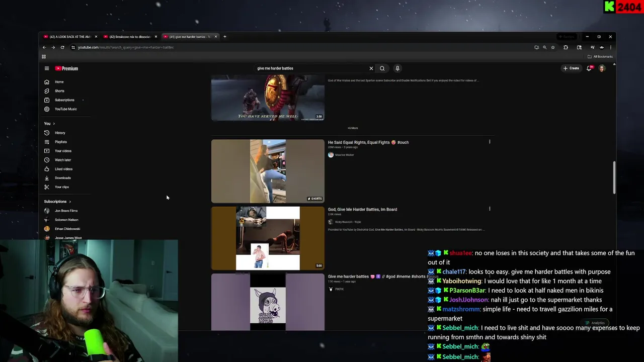Open the media controls icon in toolbar
Screen dimensions: 644x362
click(593, 47)
